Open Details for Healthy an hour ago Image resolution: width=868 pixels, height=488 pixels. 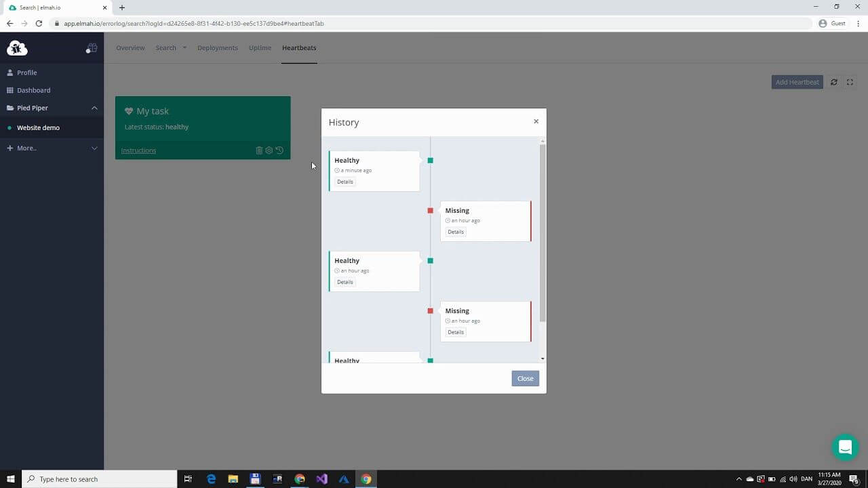coord(345,282)
